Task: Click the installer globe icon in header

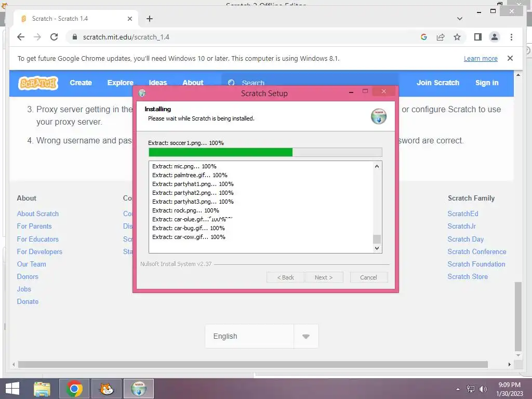Action: pyautogui.click(x=379, y=116)
